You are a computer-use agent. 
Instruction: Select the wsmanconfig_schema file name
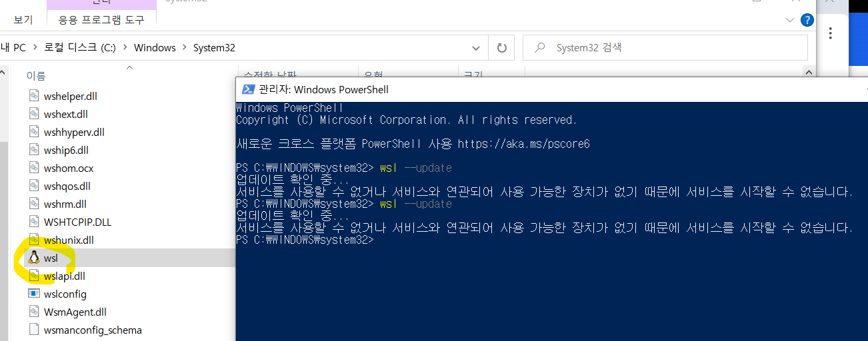click(x=93, y=330)
